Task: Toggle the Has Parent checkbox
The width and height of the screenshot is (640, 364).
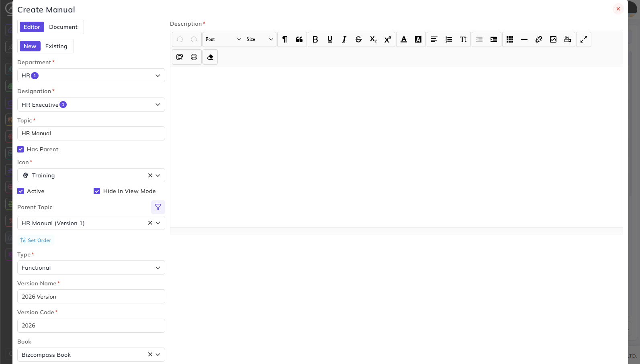Action: (x=20, y=149)
